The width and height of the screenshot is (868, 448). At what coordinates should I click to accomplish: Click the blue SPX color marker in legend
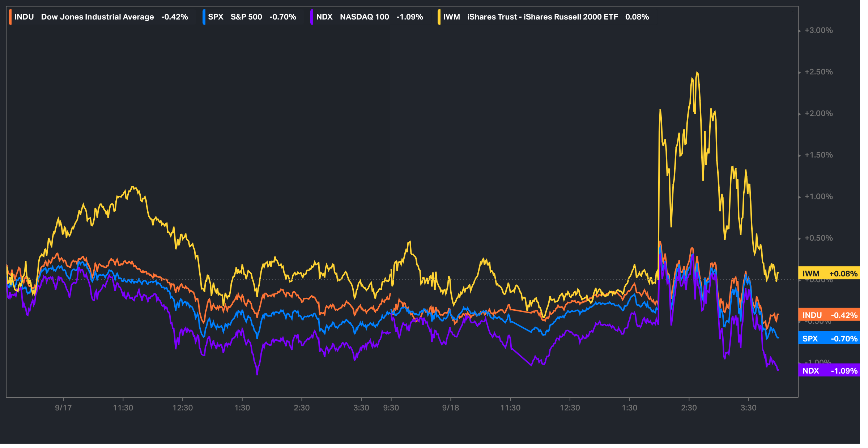pos(204,17)
